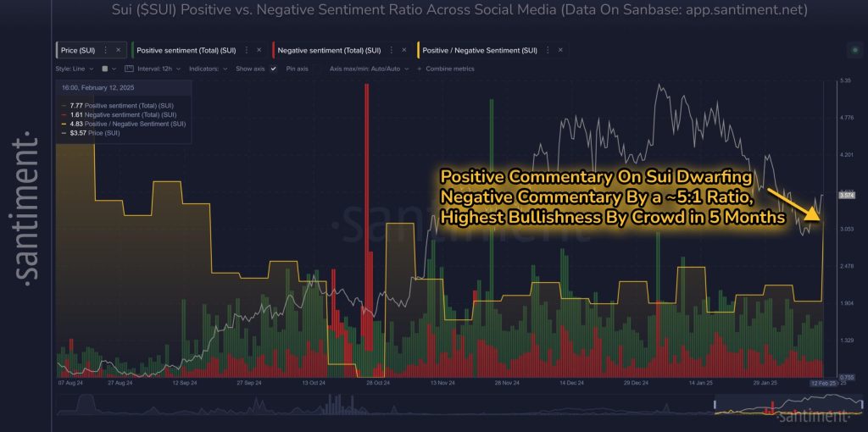The width and height of the screenshot is (868, 432).
Task: Click the '07 Aug 24' axis date label
Action: tap(70, 383)
